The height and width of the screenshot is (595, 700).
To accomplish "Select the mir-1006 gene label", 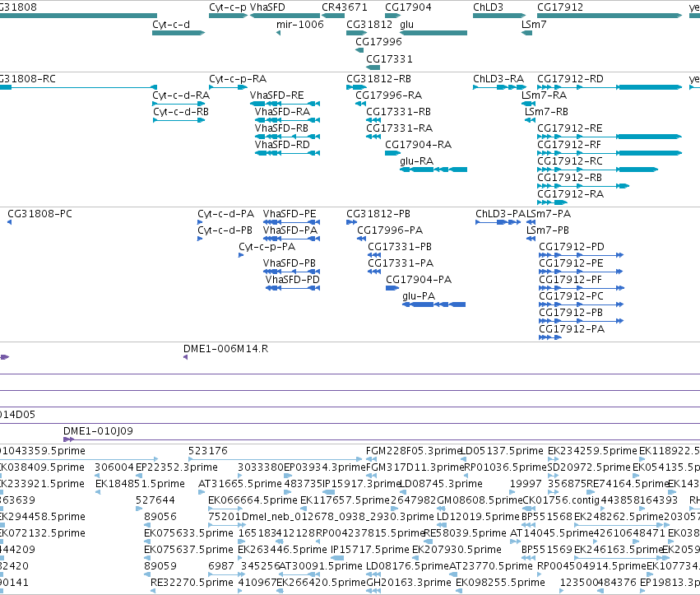I will point(300,25).
